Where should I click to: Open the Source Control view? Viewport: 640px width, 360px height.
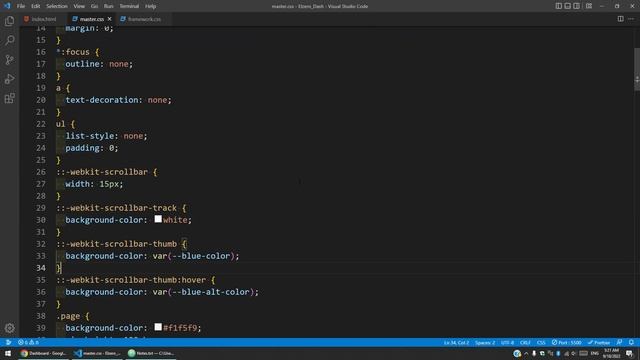[9, 60]
